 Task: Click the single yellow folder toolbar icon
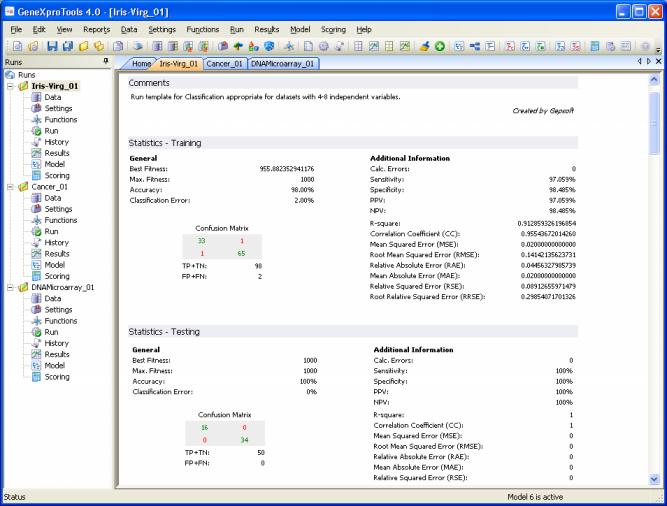pyautogui.click(x=83, y=46)
